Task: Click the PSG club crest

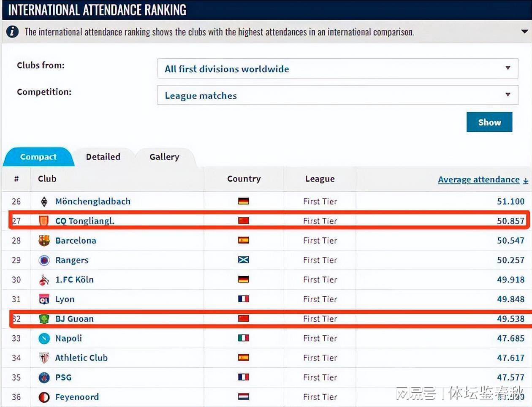Action: (44, 377)
